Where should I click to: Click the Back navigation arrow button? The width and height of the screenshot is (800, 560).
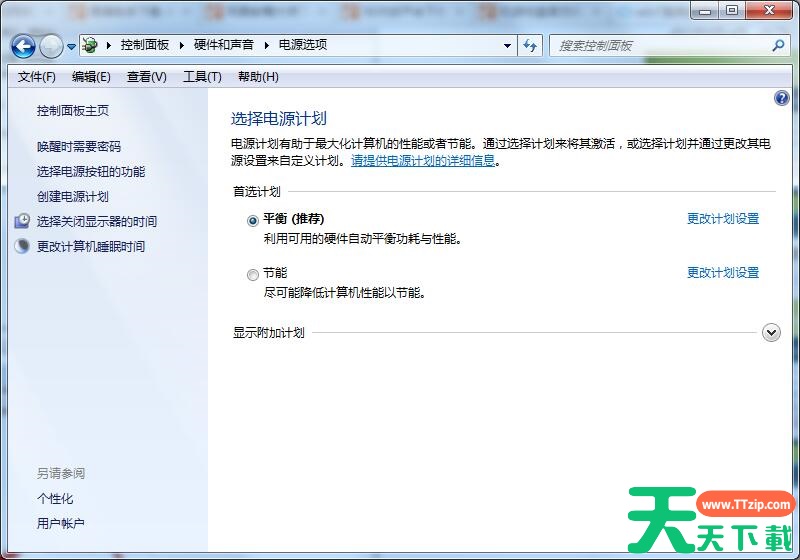click(x=23, y=46)
